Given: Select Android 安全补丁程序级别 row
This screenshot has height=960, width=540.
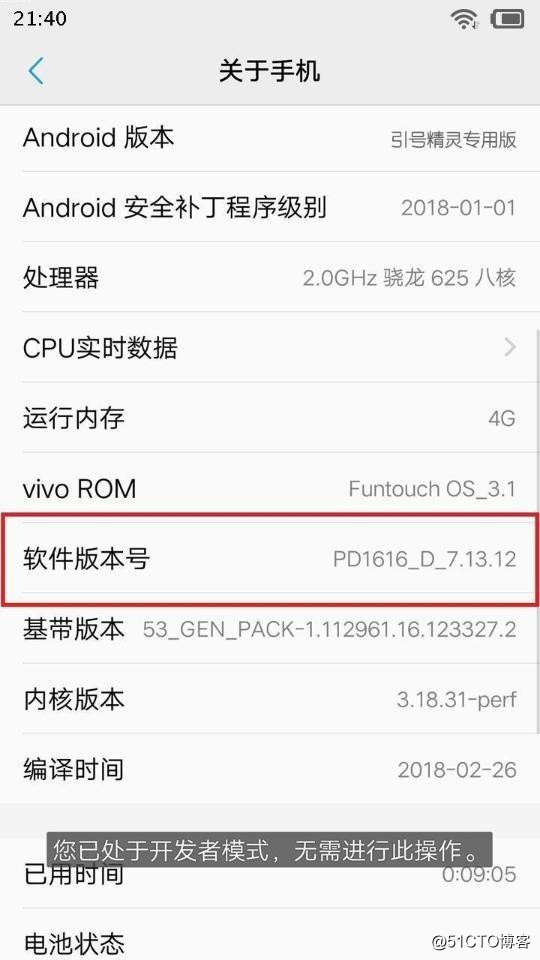Looking at the screenshot, I should click(270, 208).
